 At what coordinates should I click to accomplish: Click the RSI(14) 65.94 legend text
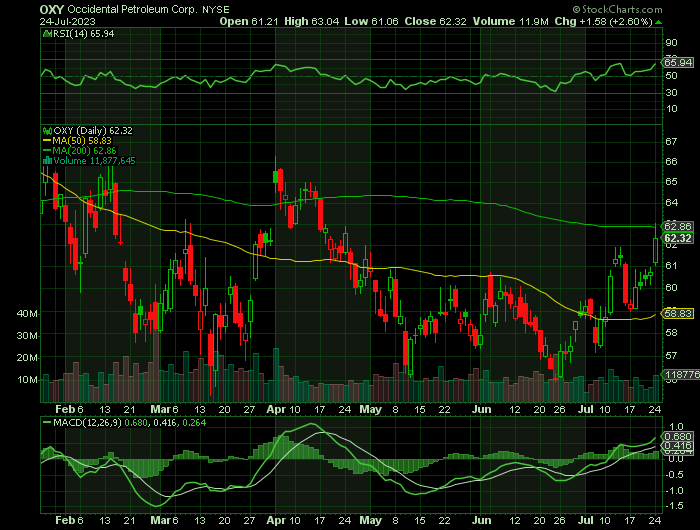pos(83,33)
